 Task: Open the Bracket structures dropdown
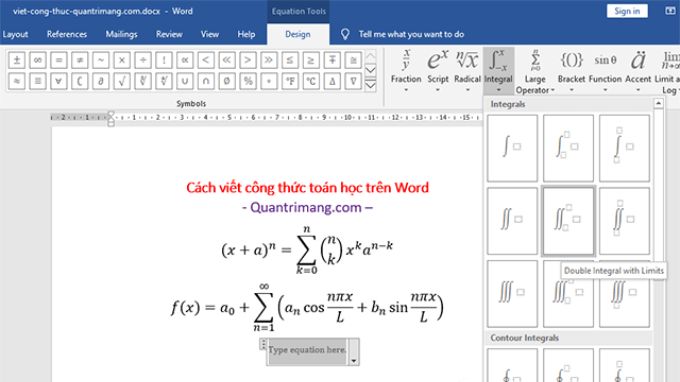[572, 71]
